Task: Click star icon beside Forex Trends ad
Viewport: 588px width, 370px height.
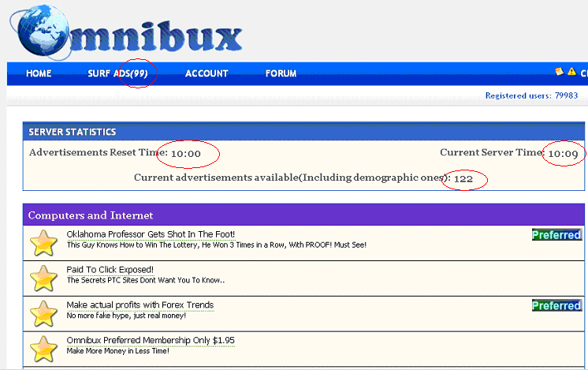Action: click(43, 313)
